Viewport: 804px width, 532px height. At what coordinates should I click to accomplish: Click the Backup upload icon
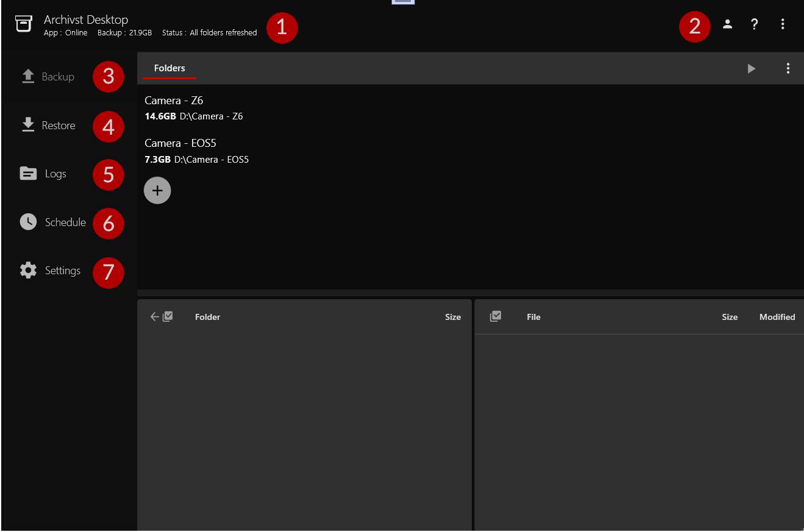pos(28,76)
